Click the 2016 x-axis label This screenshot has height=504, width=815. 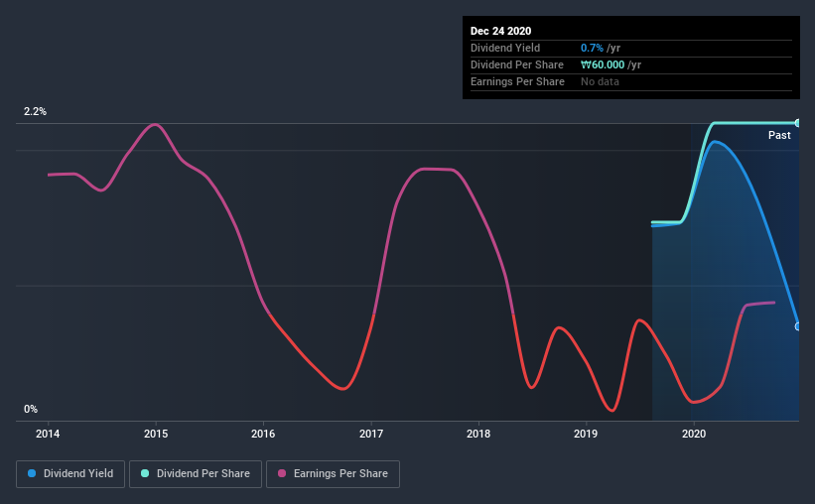[x=263, y=434]
